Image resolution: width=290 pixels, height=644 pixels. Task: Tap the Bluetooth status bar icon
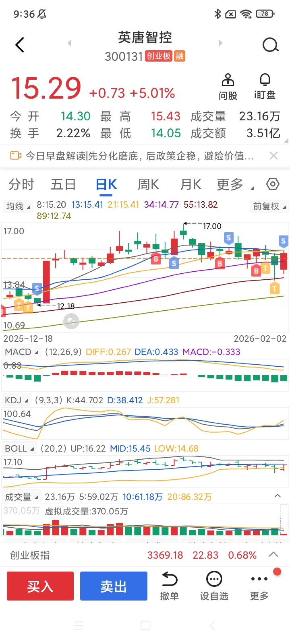218,14
